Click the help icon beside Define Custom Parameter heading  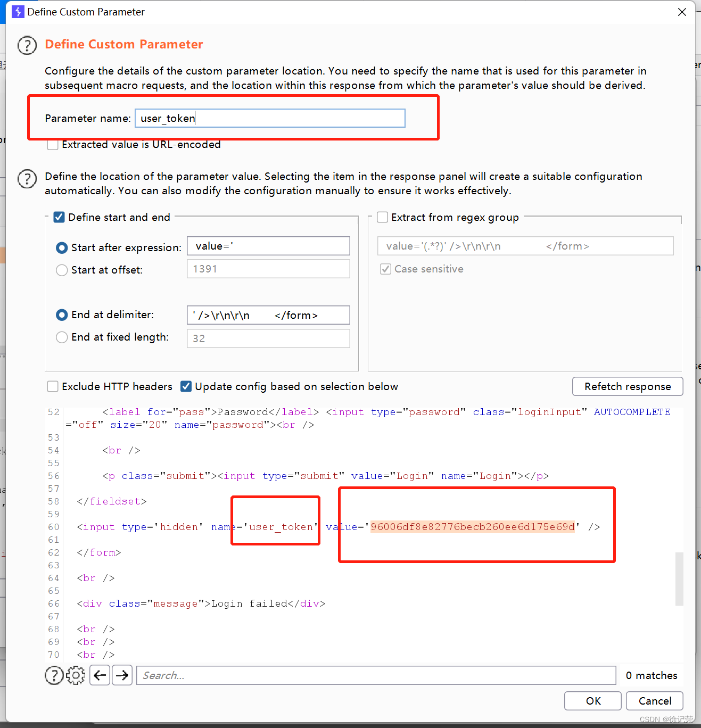(x=27, y=45)
